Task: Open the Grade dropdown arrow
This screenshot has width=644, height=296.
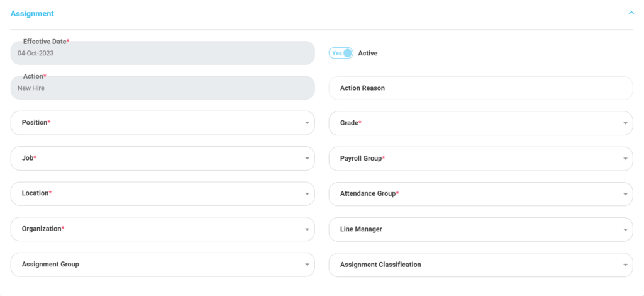Action: (x=625, y=123)
